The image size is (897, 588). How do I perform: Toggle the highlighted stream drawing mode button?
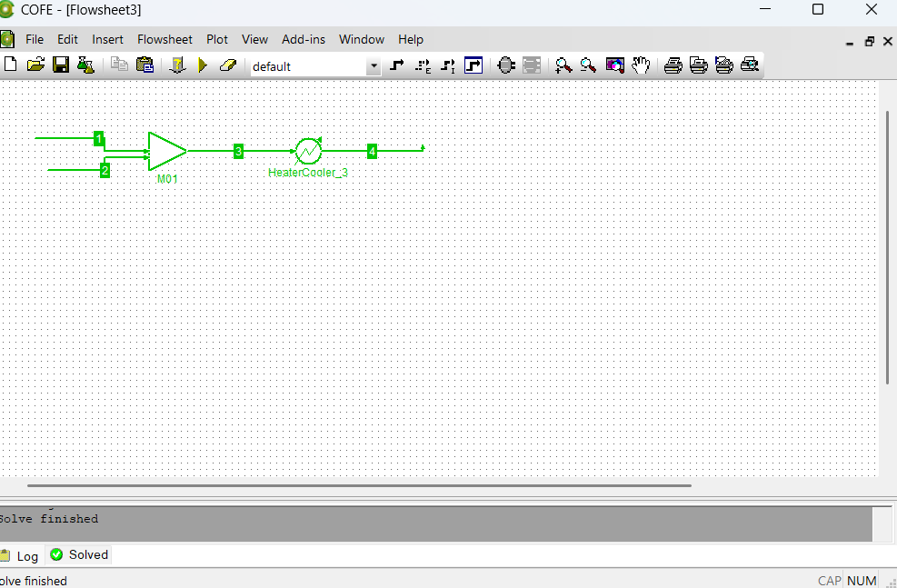click(x=473, y=65)
